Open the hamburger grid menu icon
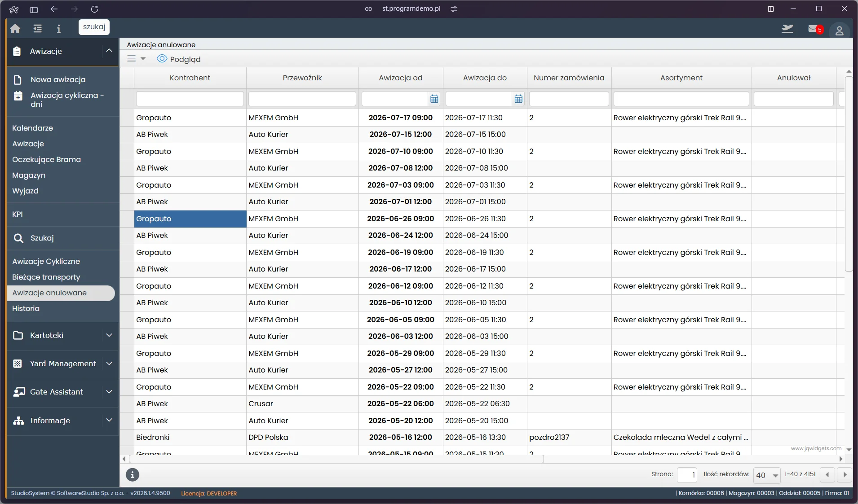The image size is (858, 504). [131, 59]
